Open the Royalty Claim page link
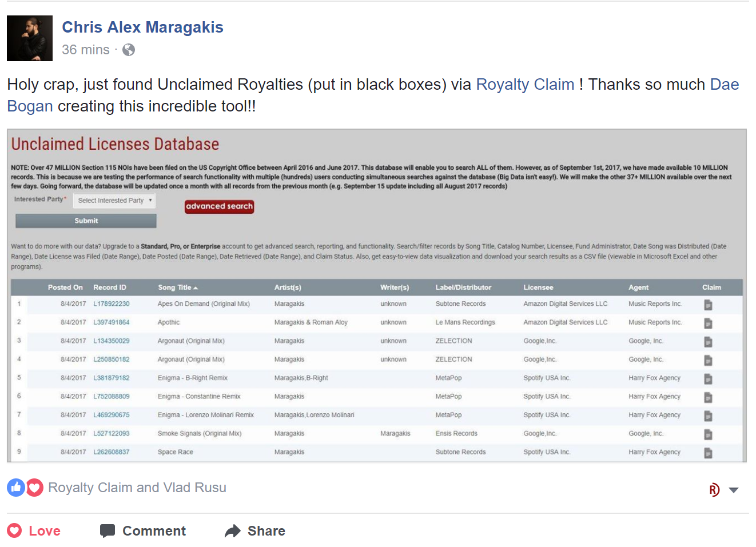Screen dimensions: 756x547 point(524,85)
